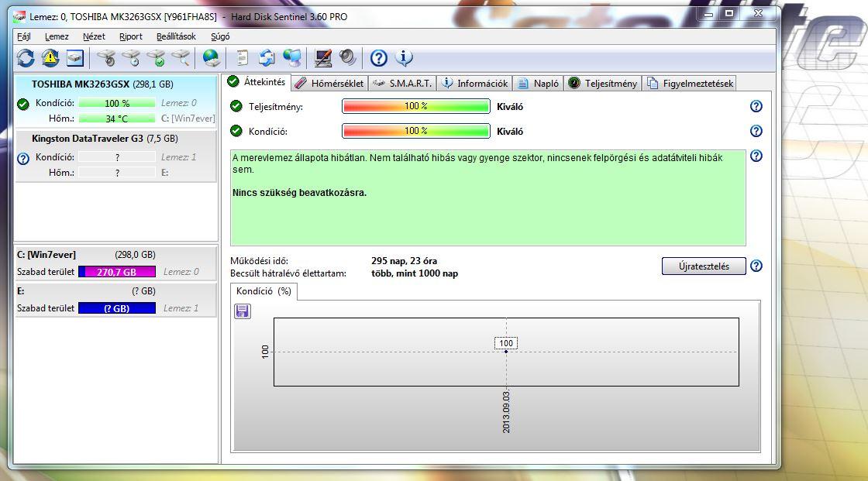The height and width of the screenshot is (481, 868).
Task: Click the magenta 270,7 GB free space bar
Action: (x=117, y=272)
